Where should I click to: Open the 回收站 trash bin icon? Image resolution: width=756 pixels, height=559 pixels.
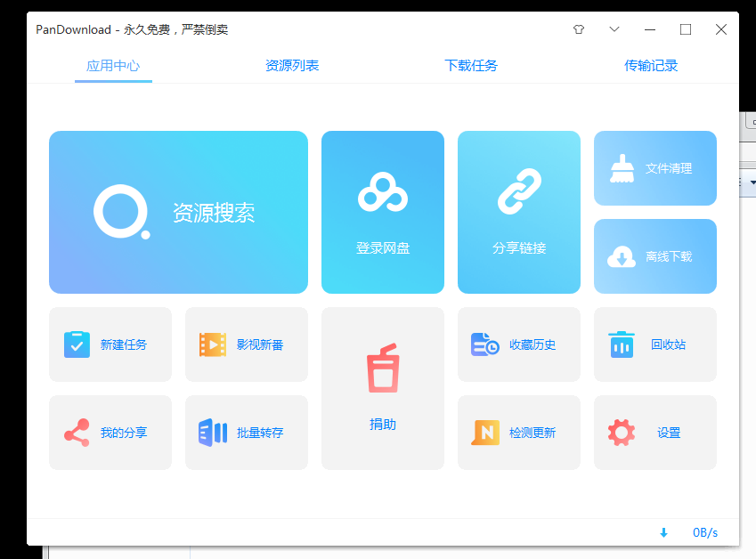622,344
